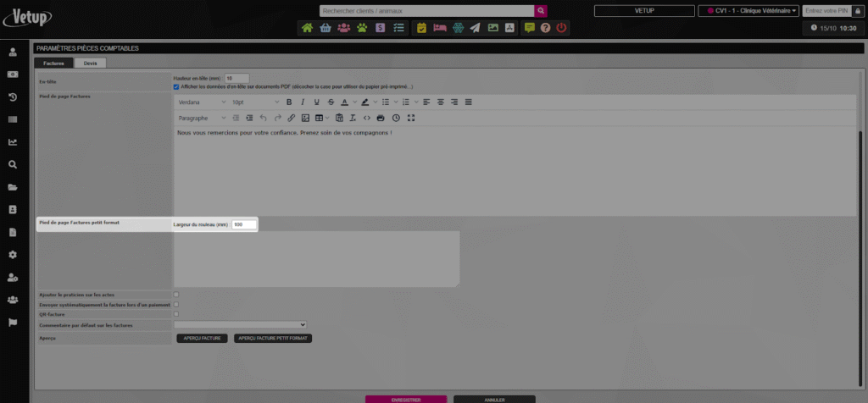The width and height of the screenshot is (868, 403).
Task: Toggle bold formatting in the editor
Action: point(289,102)
